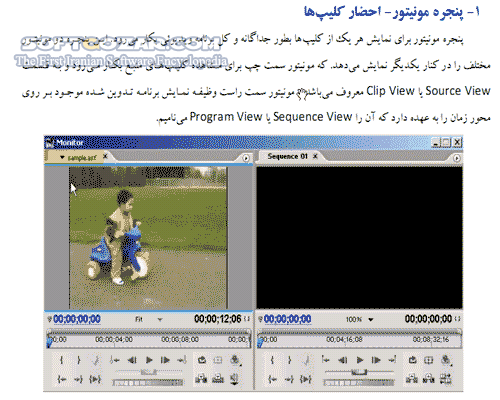
Task: Set an unnumbered marker in the source monitor
Action: click(x=96, y=360)
